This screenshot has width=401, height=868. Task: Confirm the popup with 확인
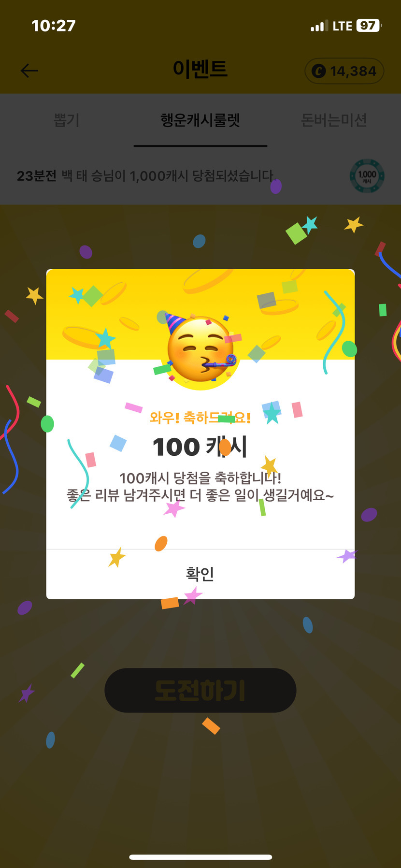click(200, 574)
